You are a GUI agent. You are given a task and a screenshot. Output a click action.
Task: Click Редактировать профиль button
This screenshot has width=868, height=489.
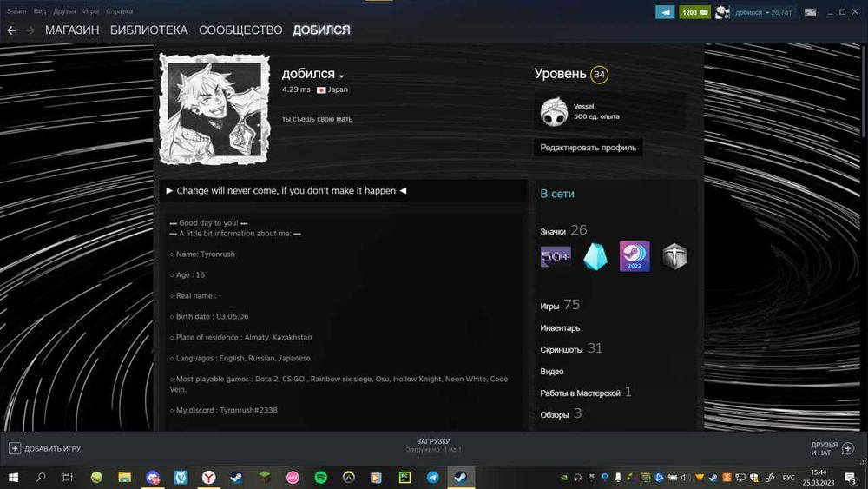[x=589, y=148]
